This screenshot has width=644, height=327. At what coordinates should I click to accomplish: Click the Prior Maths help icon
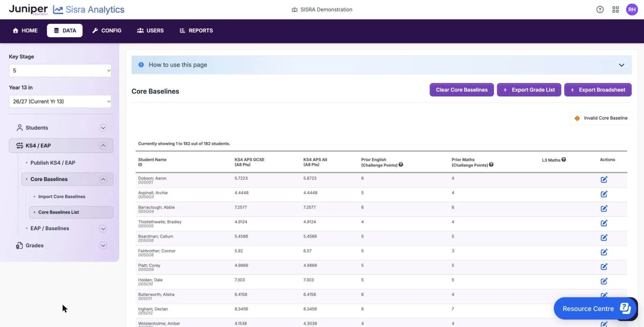[x=491, y=165]
